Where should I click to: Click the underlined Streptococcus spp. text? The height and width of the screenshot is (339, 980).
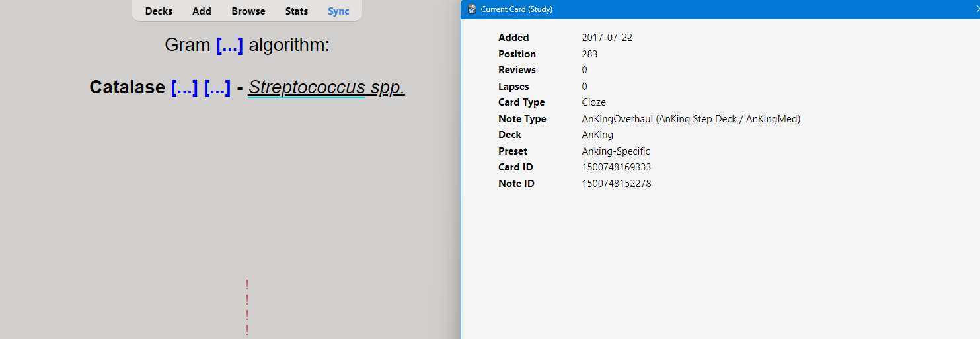click(326, 87)
